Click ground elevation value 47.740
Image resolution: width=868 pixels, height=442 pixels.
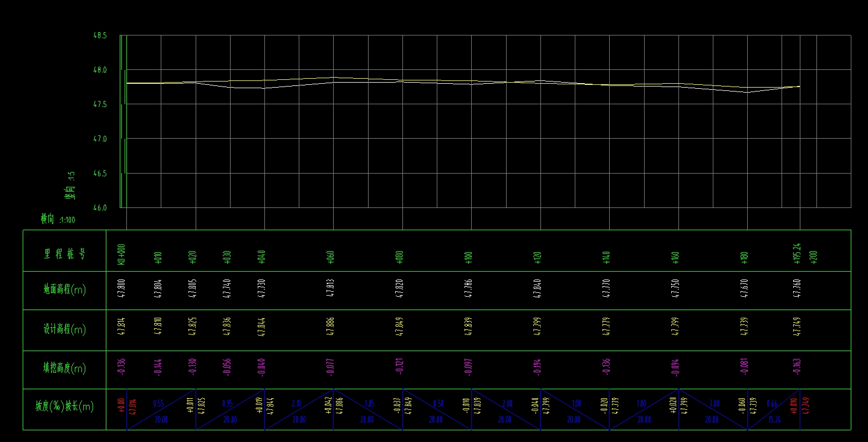pos(227,289)
